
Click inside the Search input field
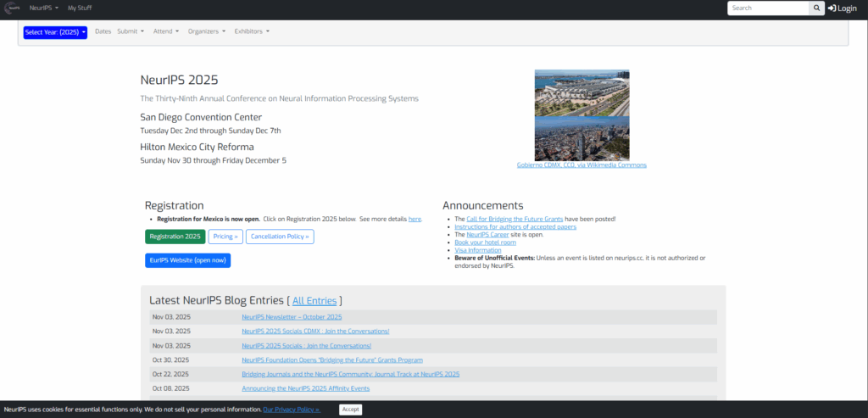point(767,8)
